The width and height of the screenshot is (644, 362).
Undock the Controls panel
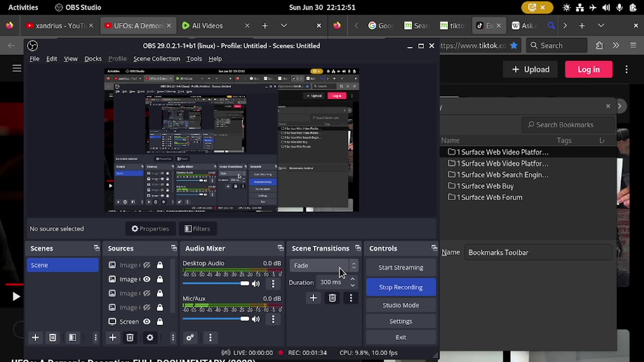434,248
